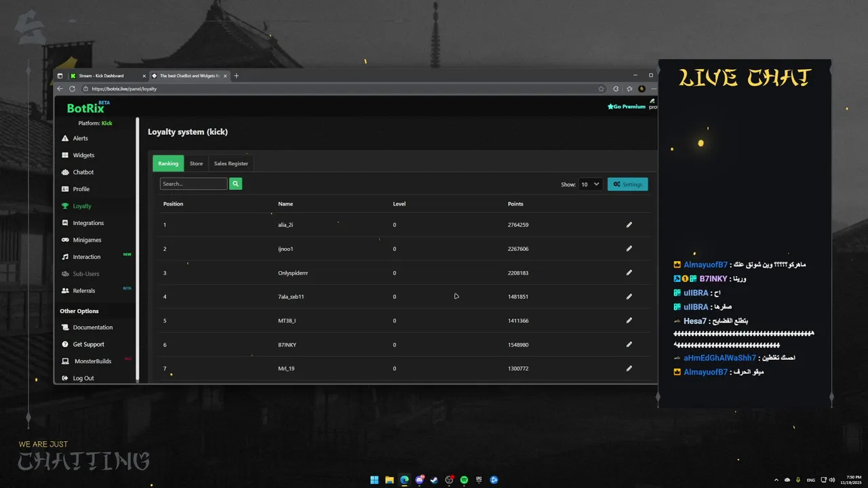The height and width of the screenshot is (488, 868).
Task: Open the Show entries dropdown
Action: click(590, 184)
